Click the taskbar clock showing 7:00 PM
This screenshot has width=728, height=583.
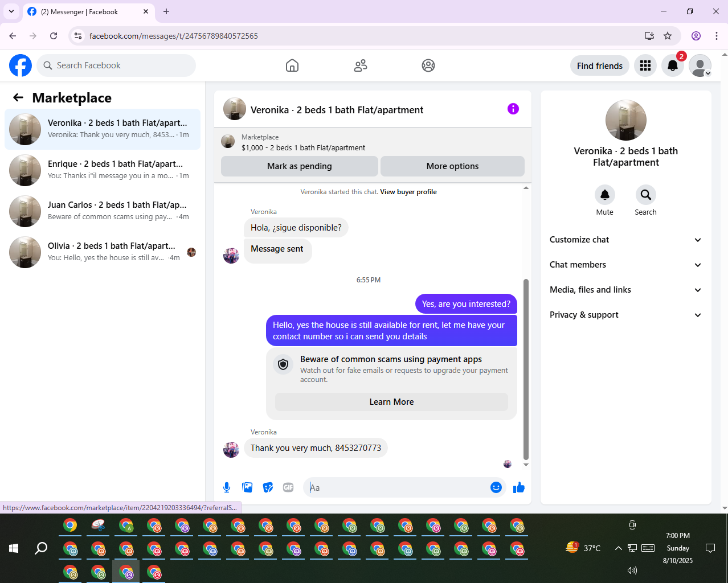coord(678,548)
